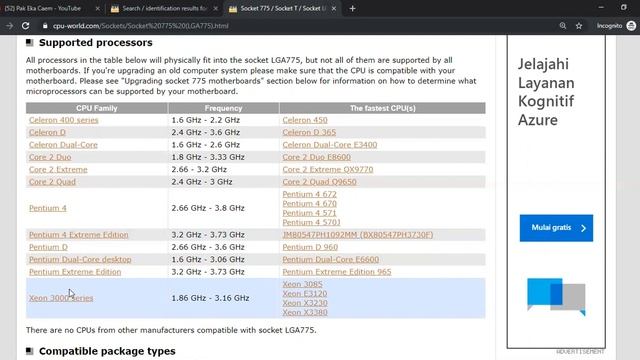
Task: Click the Supported processors heading
Action: (96, 42)
